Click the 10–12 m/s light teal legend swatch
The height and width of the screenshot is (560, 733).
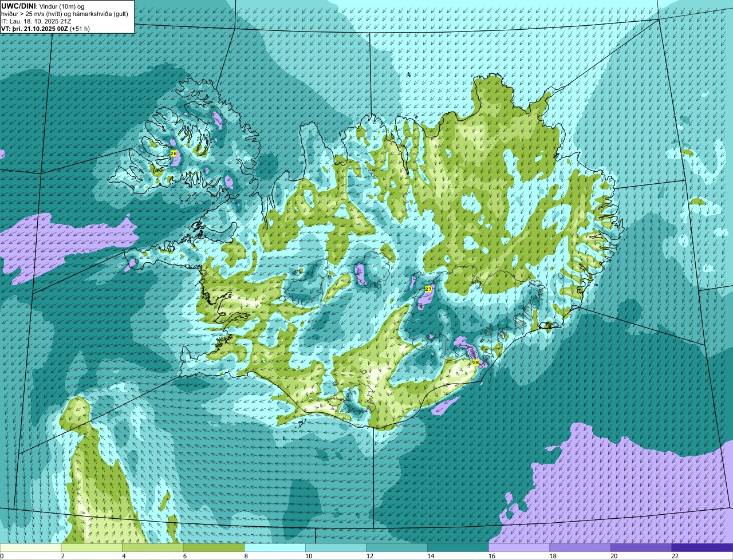point(336,547)
